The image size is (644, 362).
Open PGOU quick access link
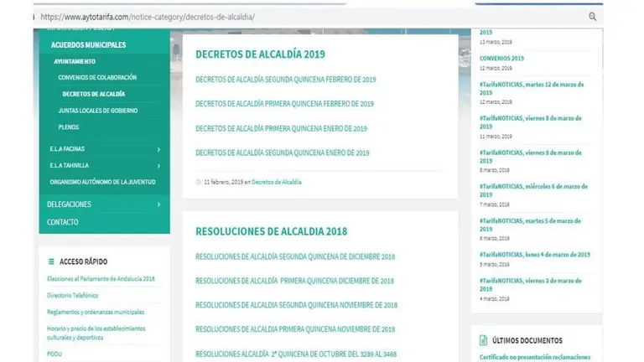(55, 354)
